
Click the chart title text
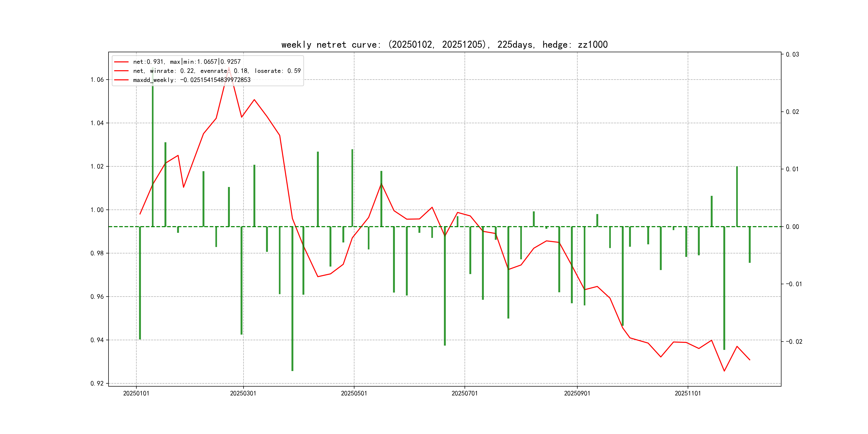point(444,45)
